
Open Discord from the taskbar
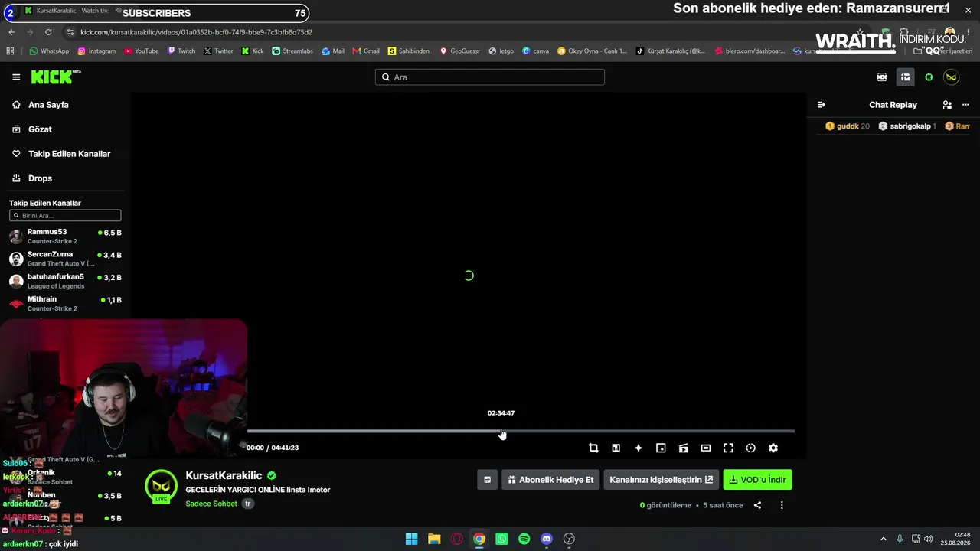[x=547, y=539]
